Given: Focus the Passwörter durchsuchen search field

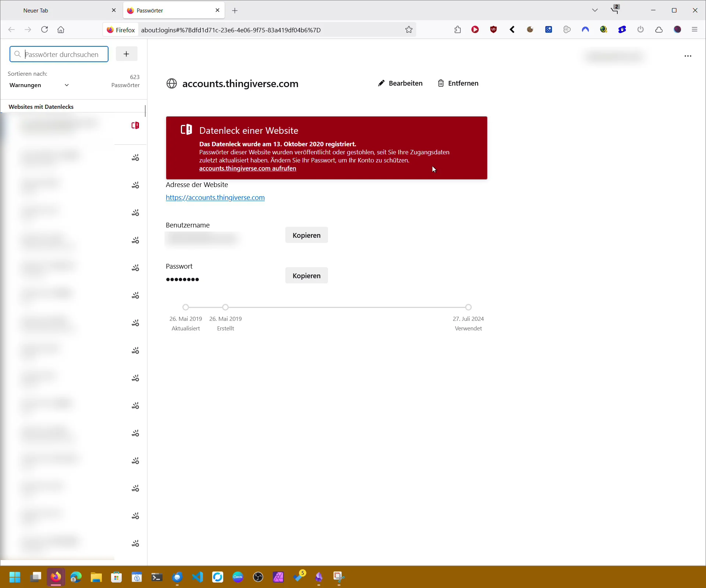Looking at the screenshot, I should click(x=59, y=54).
